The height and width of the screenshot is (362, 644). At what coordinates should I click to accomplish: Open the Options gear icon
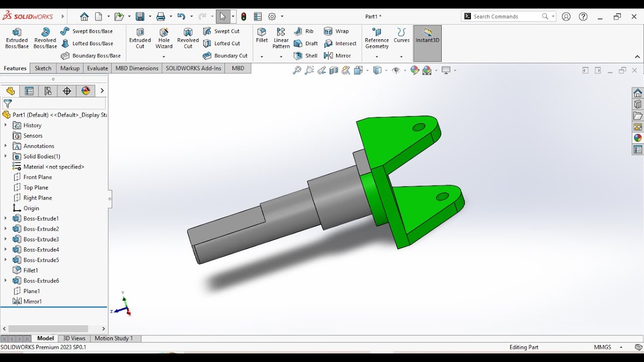272,17
